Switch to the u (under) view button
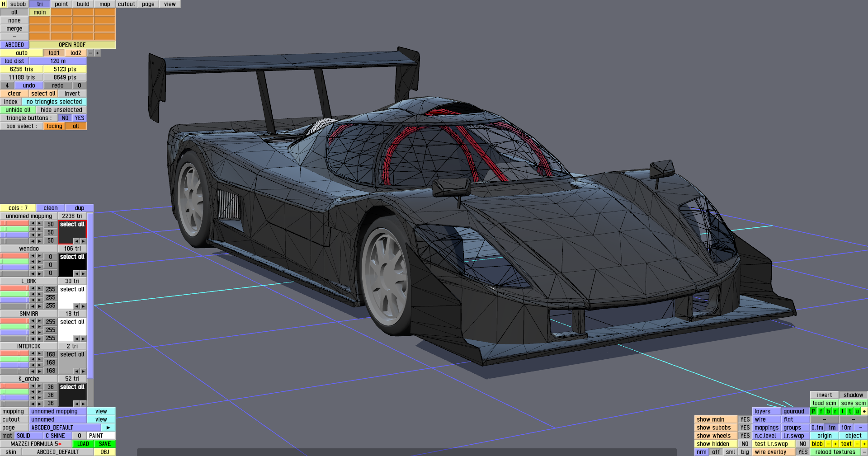868x456 pixels. coord(857,411)
